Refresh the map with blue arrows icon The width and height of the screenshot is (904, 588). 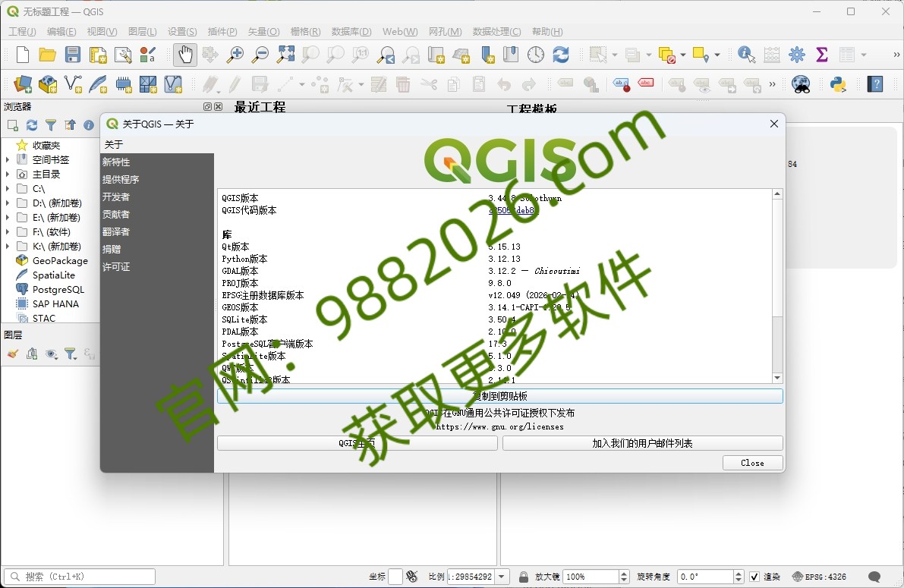pyautogui.click(x=561, y=55)
